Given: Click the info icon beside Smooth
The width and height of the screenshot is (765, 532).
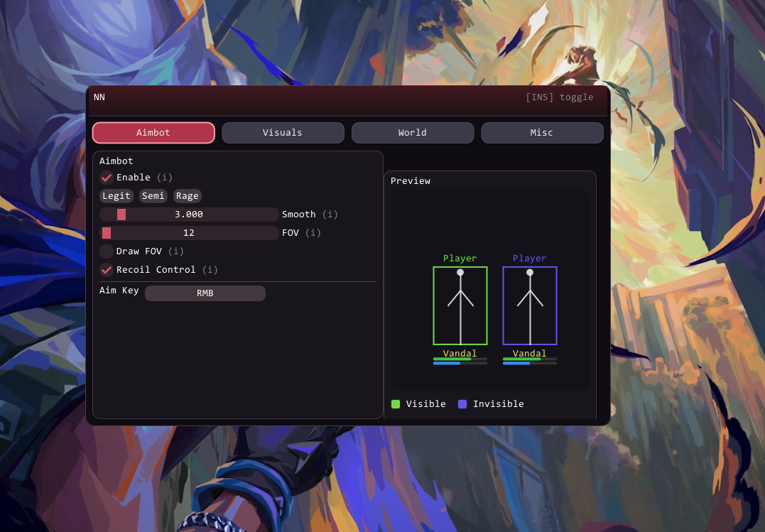Looking at the screenshot, I should click(x=330, y=215).
